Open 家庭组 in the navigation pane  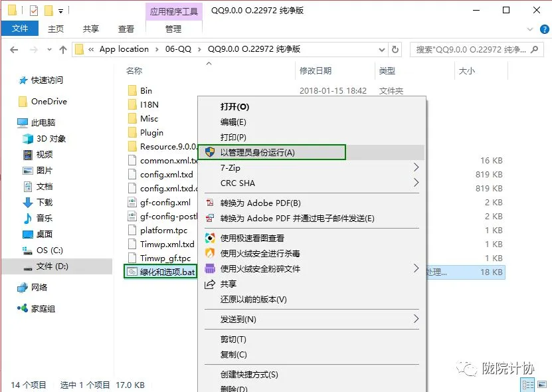[43, 309]
